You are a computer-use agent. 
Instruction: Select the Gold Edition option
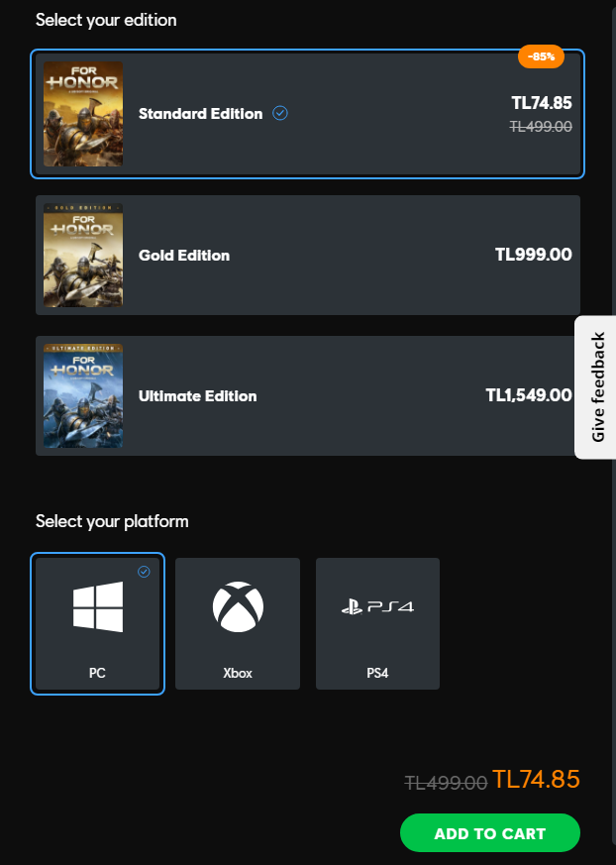pyautogui.click(x=307, y=255)
